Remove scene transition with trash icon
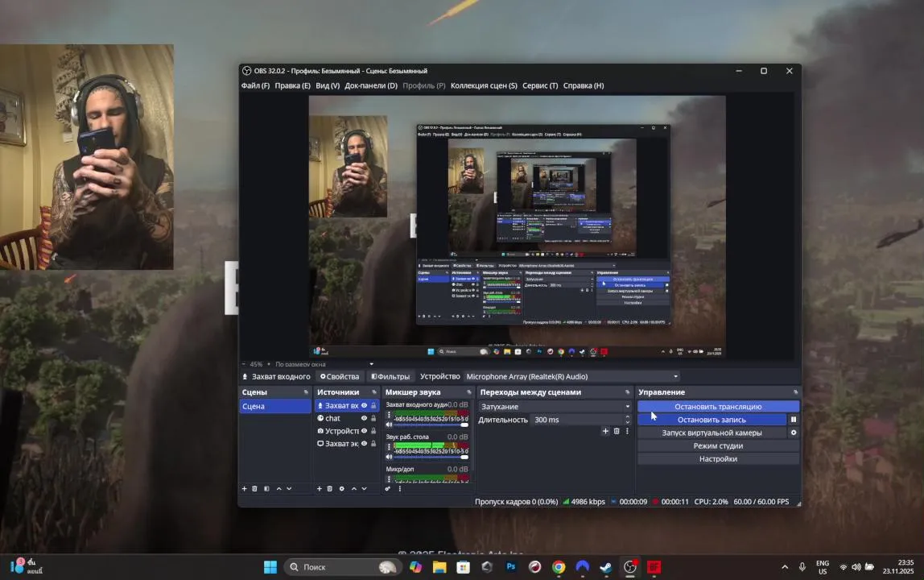The image size is (924, 580). coord(617,431)
